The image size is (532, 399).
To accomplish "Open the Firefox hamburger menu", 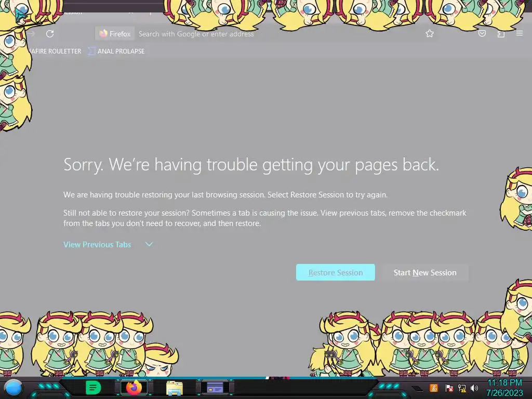I will [519, 33].
